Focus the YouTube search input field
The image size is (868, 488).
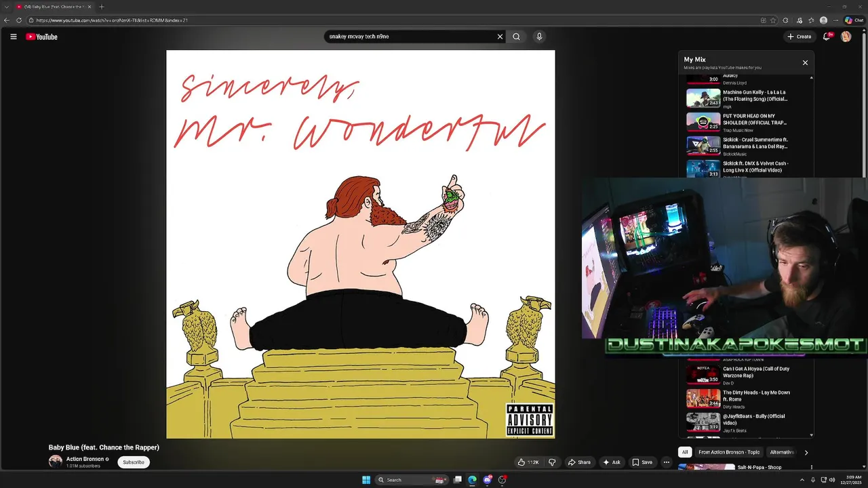(x=411, y=37)
